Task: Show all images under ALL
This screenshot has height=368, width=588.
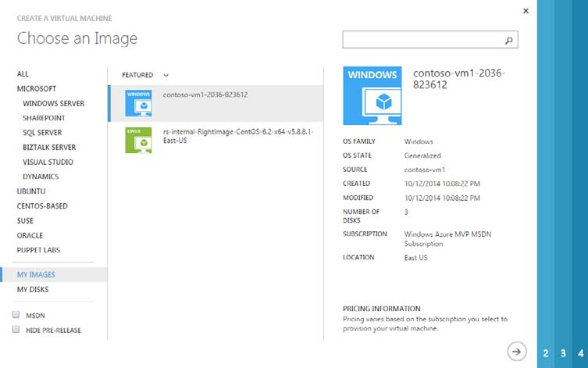Action: pos(23,74)
